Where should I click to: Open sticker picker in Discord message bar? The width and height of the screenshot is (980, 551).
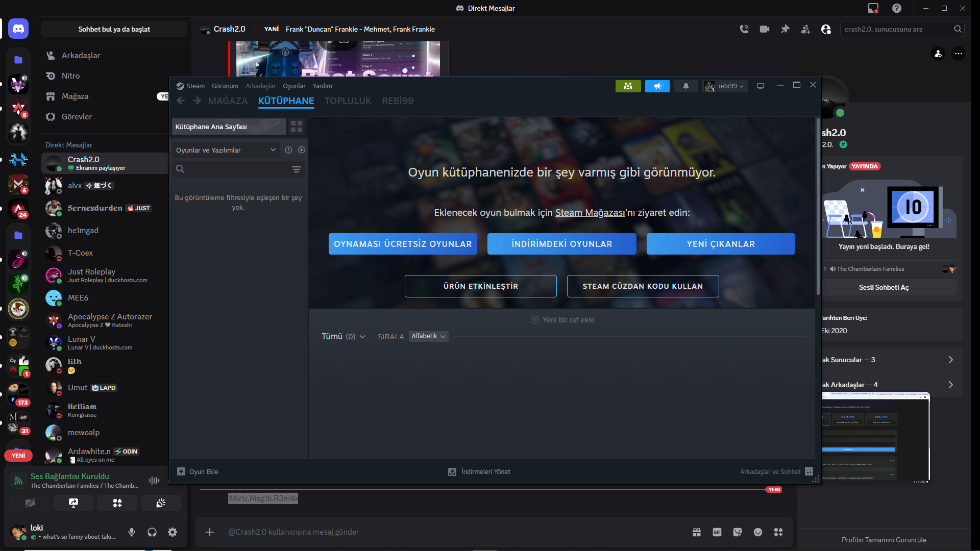tap(738, 532)
